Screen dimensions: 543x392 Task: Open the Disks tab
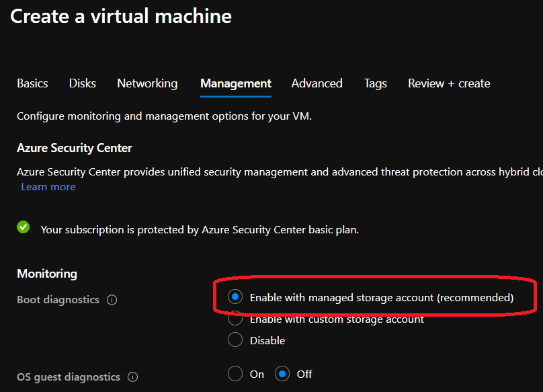tap(83, 83)
